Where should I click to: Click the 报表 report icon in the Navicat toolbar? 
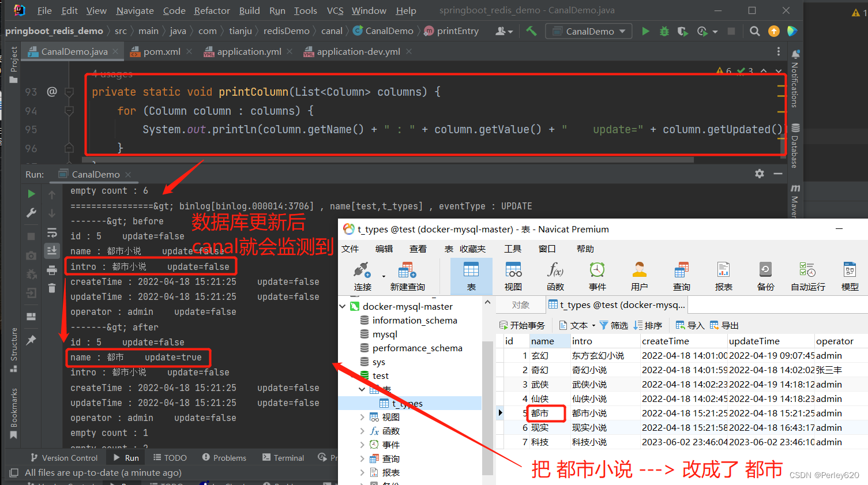tap(724, 276)
